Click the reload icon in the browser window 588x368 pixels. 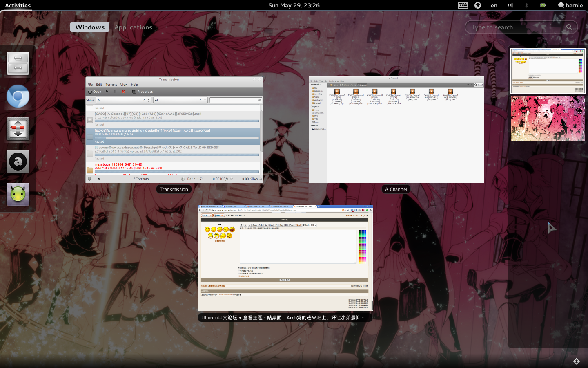tap(207, 210)
